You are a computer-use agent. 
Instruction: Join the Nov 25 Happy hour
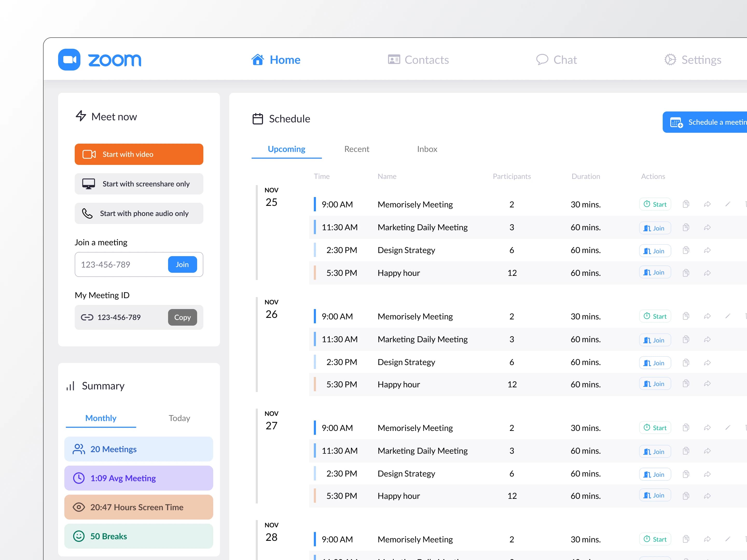click(x=655, y=272)
